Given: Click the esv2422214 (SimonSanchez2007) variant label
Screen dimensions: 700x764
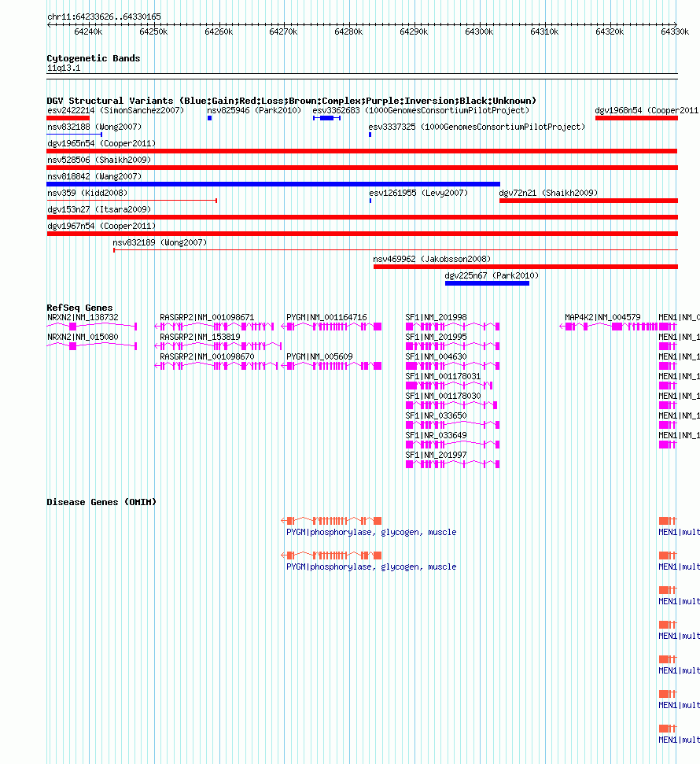Looking at the screenshot, I should tap(116, 111).
